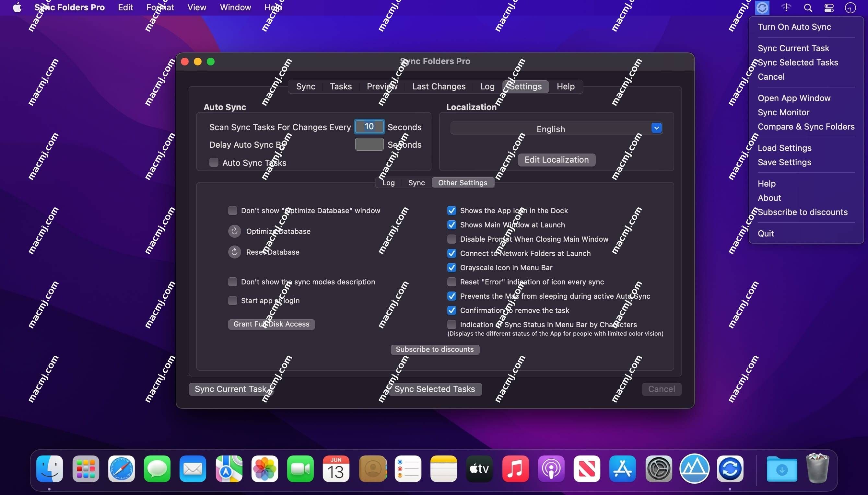868x495 pixels.
Task: Open Control Center in the menu bar
Action: pyautogui.click(x=829, y=7)
